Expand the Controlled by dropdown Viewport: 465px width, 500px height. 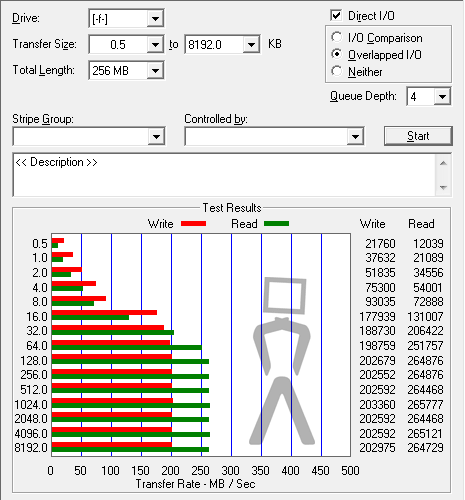coord(355,136)
